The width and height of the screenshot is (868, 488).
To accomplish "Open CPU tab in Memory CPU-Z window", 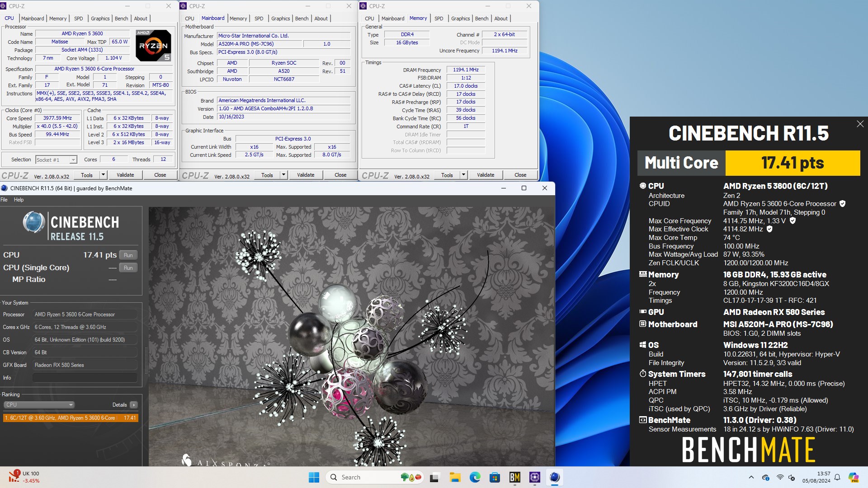I will (x=369, y=19).
